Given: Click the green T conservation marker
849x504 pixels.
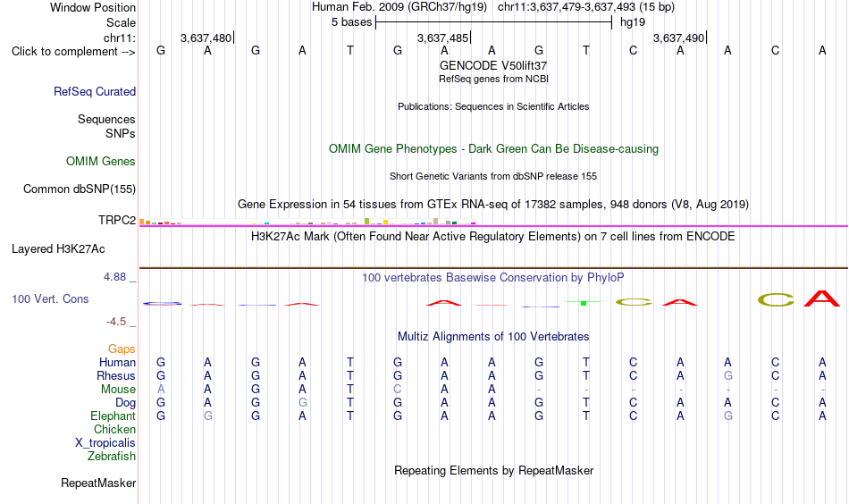Looking at the screenshot, I should pyautogui.click(x=584, y=303).
